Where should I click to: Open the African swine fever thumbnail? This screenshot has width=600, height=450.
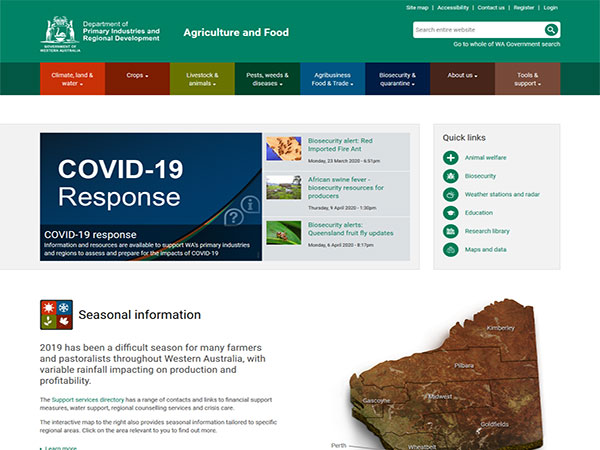(284, 188)
